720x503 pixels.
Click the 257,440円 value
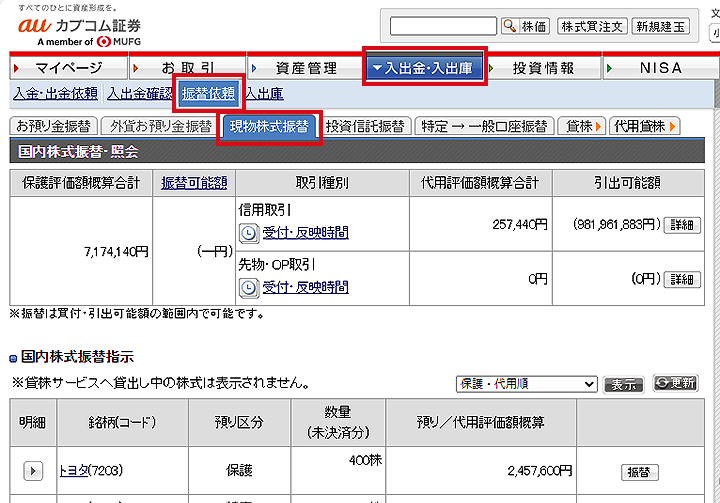click(x=520, y=224)
